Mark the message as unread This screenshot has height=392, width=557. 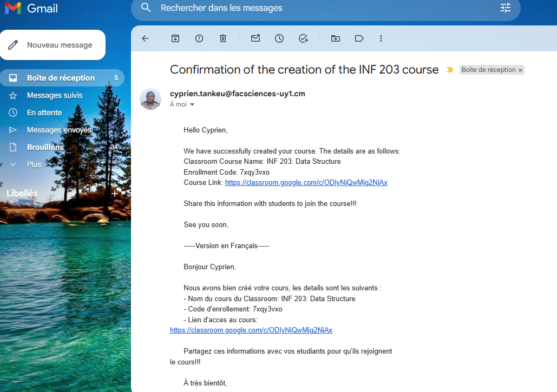click(x=255, y=38)
